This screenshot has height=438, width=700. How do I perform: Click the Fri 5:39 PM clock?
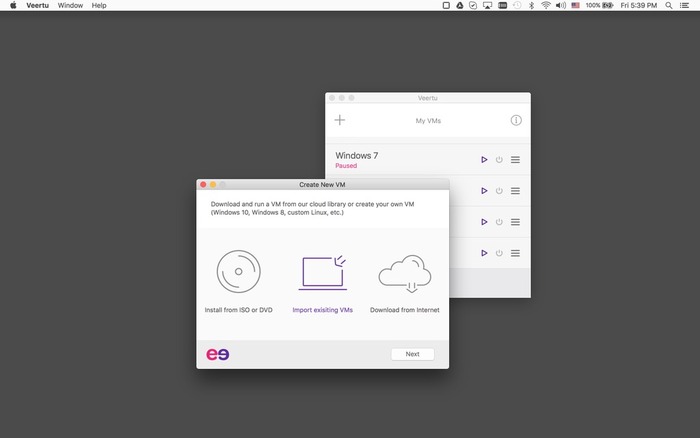point(638,5)
